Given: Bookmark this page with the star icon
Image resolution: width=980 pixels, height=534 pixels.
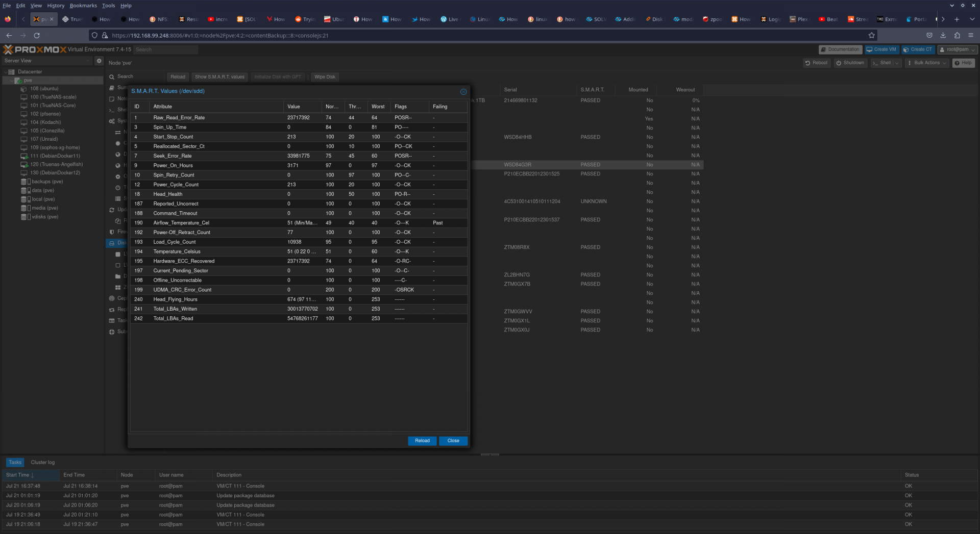Looking at the screenshot, I should click(x=871, y=36).
